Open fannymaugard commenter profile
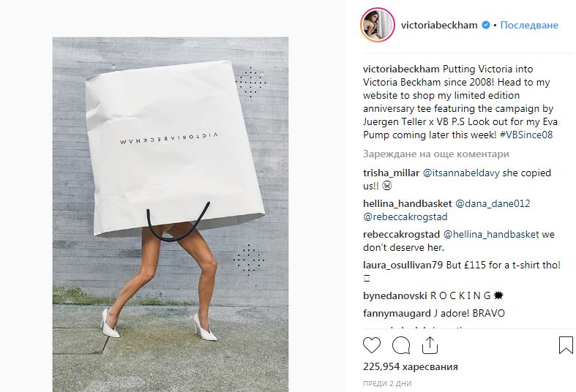The image size is (576, 392). [397, 313]
